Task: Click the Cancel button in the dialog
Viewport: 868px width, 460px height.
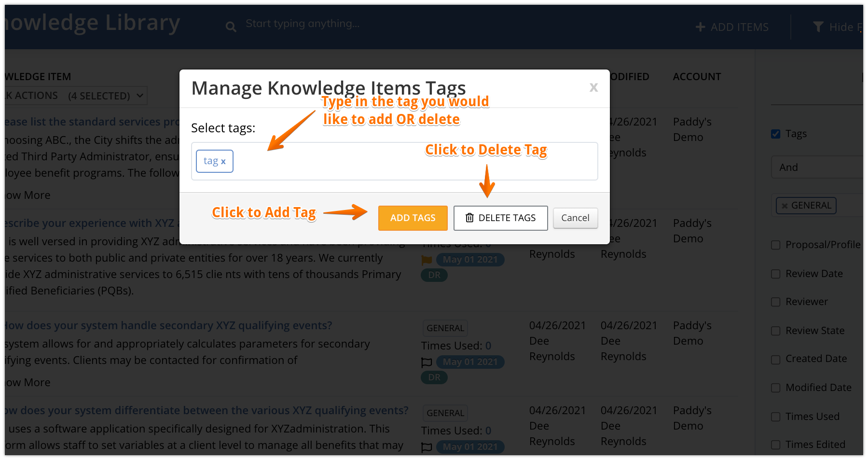Action: (575, 218)
